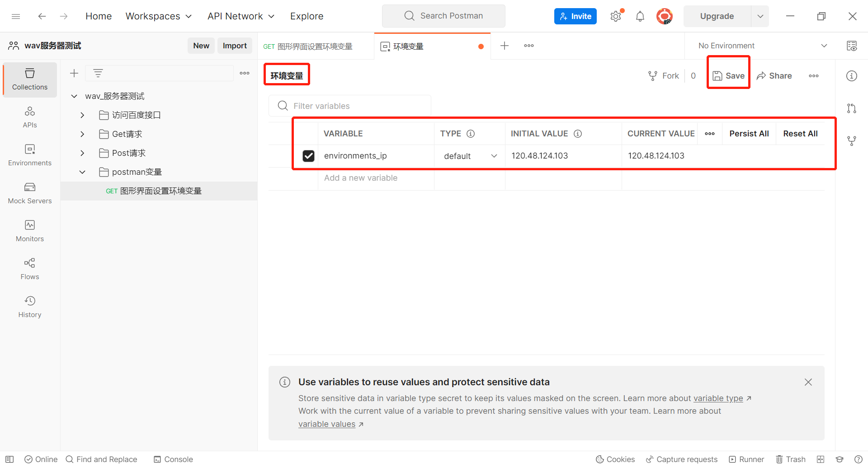Open the notifications bell
The height and width of the screenshot is (467, 868).
(640, 16)
